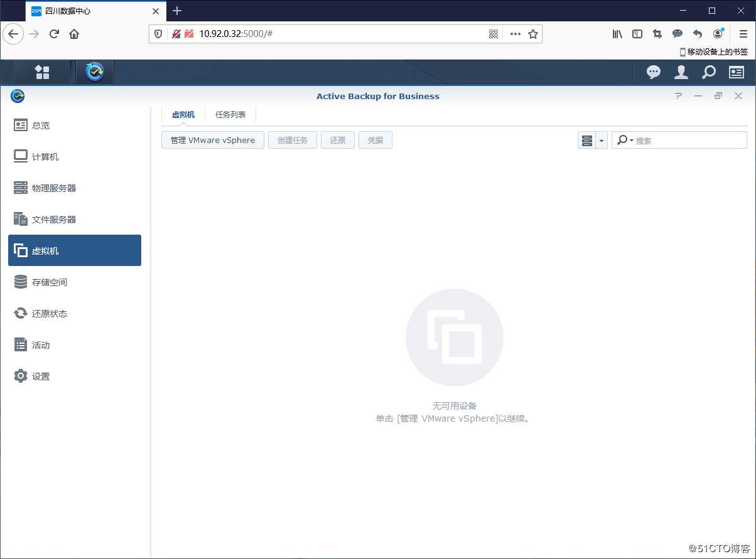Click the Active Backup logo in title bar

(18, 96)
